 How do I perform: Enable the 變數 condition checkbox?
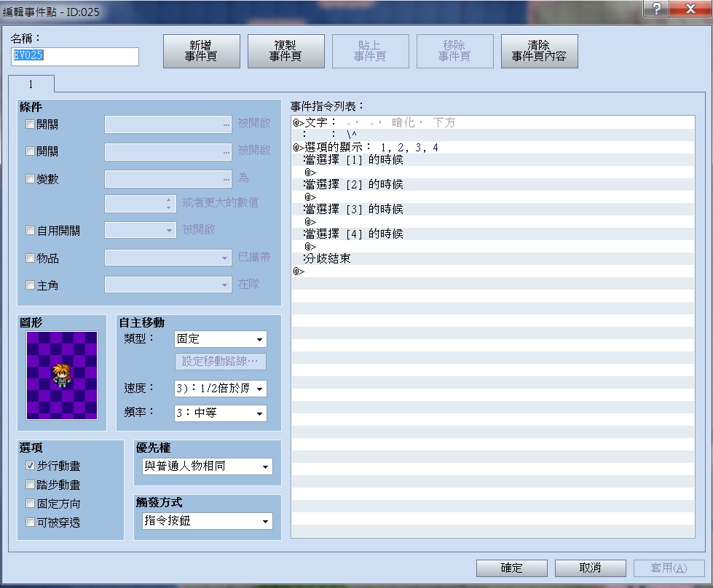[x=30, y=178]
